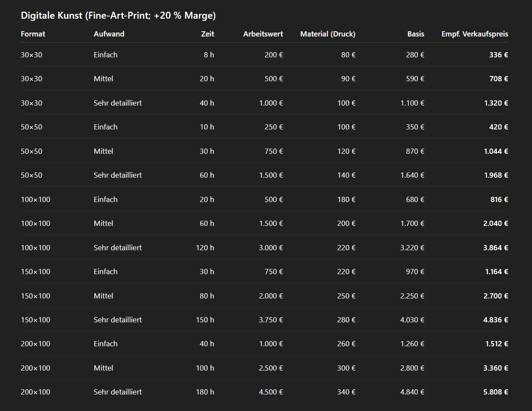This screenshot has height=411, width=532.
Task: Click the 340 € material cost cell
Action: click(346, 392)
